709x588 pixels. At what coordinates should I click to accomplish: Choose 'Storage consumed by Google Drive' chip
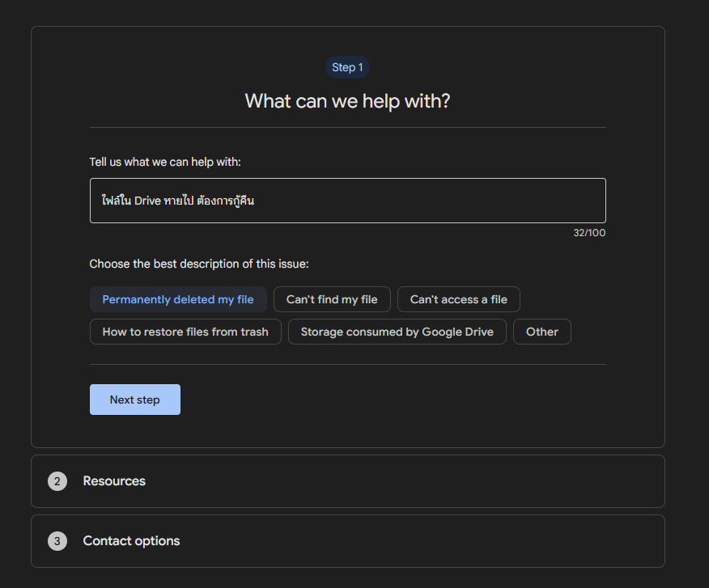397,332
